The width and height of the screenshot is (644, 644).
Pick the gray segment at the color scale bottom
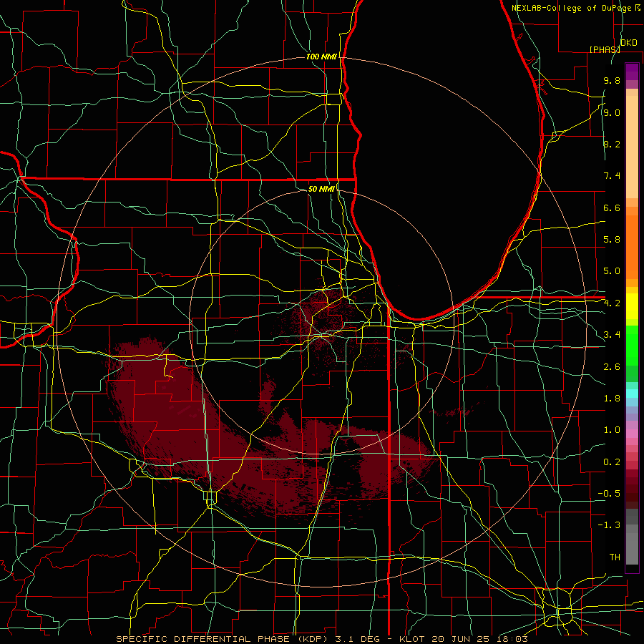point(632,550)
